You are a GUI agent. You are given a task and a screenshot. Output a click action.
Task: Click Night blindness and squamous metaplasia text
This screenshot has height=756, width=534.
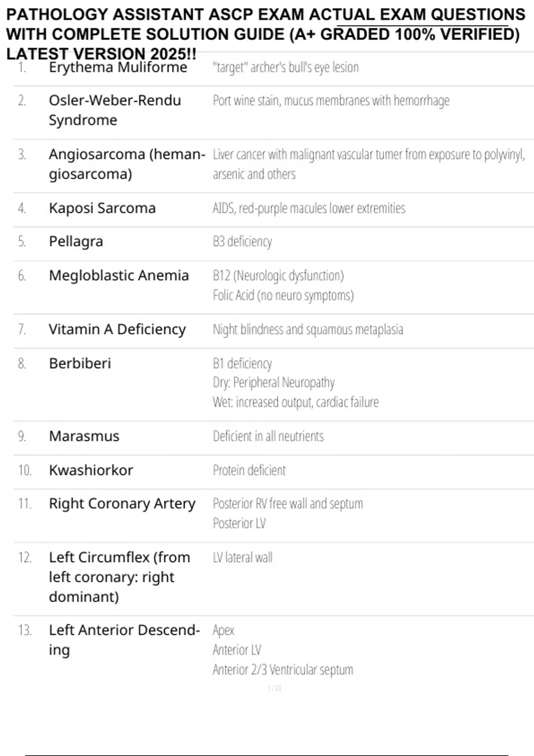pyautogui.click(x=308, y=330)
